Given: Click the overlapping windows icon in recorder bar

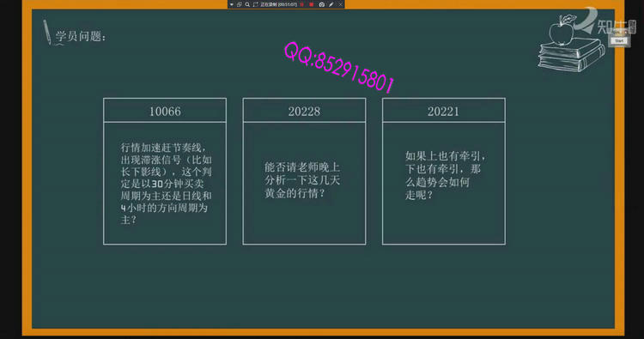Looking at the screenshot, I should [x=240, y=4].
